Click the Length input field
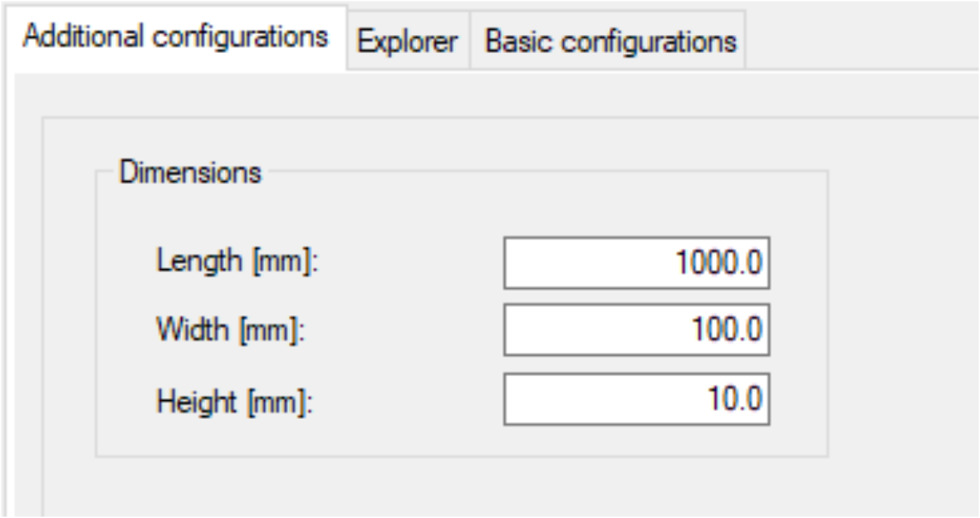This screenshot has width=980, height=518. point(636,263)
